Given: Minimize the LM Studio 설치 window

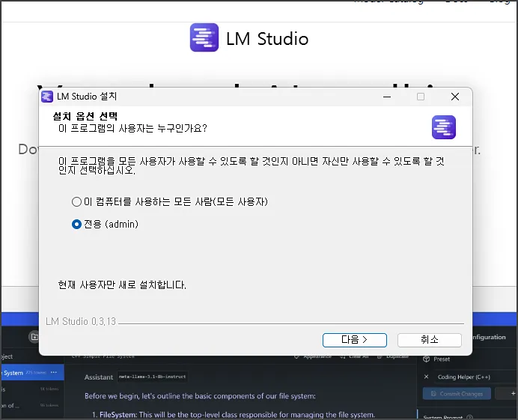Looking at the screenshot, I should pos(387,97).
